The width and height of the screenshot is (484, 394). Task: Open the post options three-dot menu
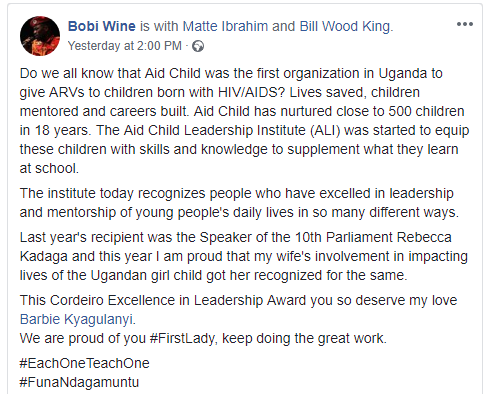pos(465,24)
